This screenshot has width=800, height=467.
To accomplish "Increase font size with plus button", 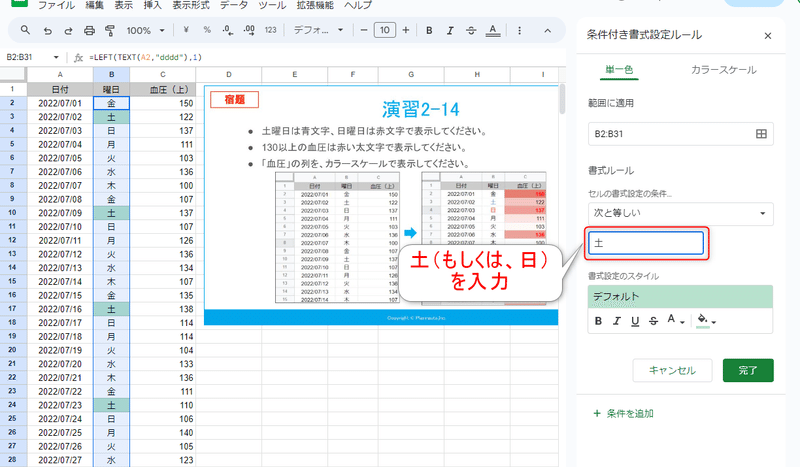I will click(406, 30).
